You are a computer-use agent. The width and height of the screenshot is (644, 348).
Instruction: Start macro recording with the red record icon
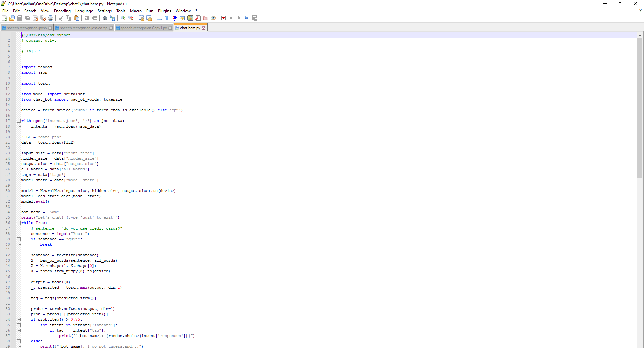click(223, 18)
